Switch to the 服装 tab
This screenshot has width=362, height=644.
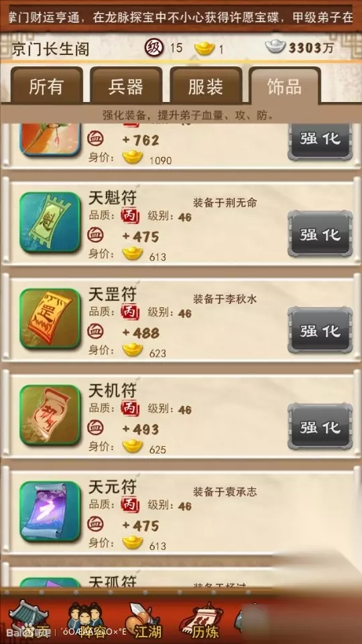coord(206,87)
